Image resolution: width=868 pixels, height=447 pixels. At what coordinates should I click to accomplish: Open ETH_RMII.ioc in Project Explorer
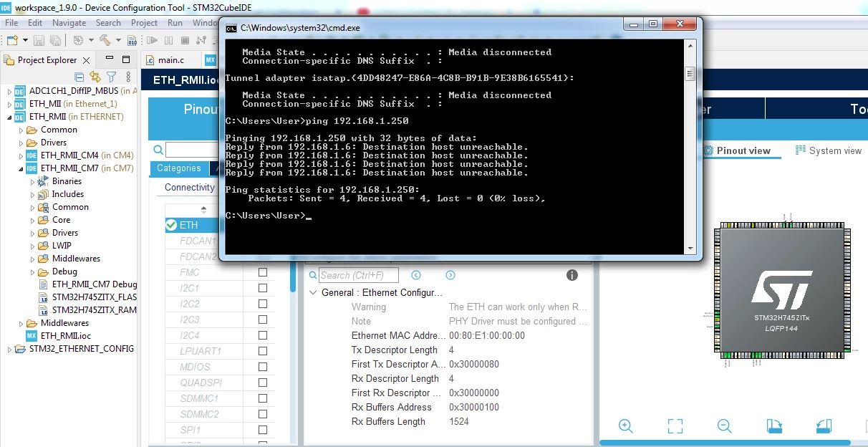(x=66, y=336)
